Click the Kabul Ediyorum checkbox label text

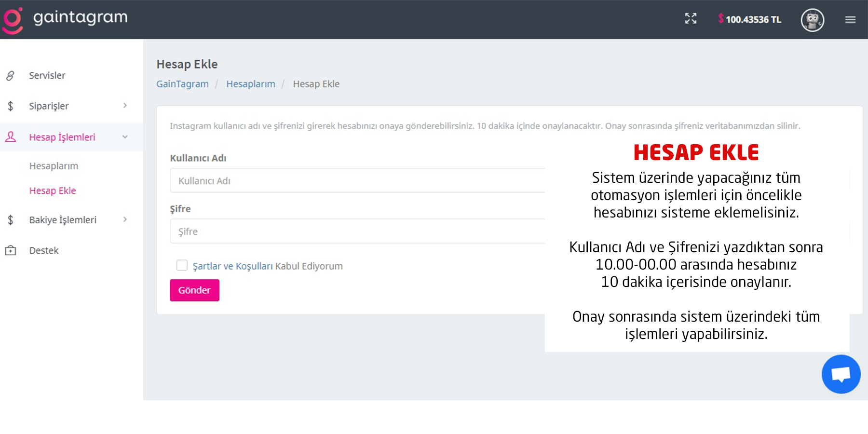(x=309, y=266)
